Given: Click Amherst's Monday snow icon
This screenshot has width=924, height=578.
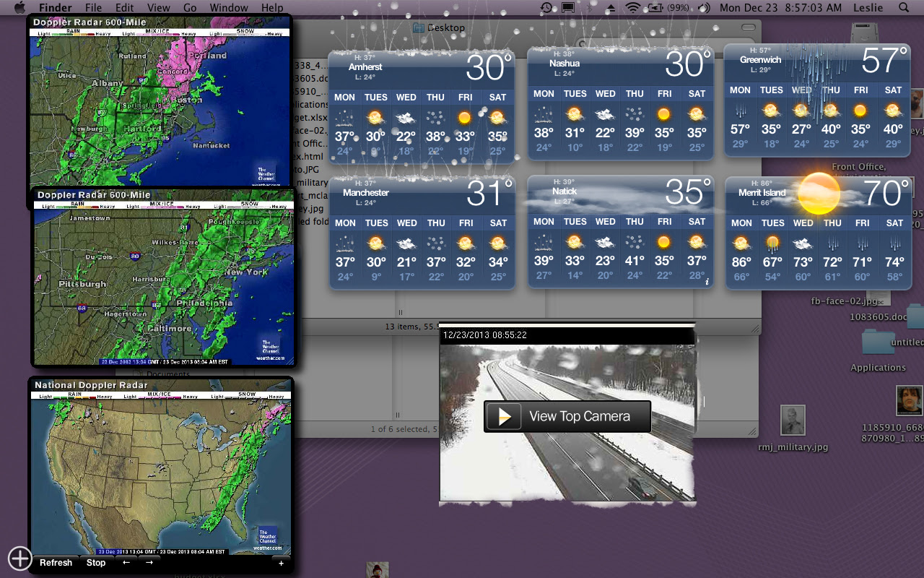Looking at the screenshot, I should pyautogui.click(x=344, y=117).
